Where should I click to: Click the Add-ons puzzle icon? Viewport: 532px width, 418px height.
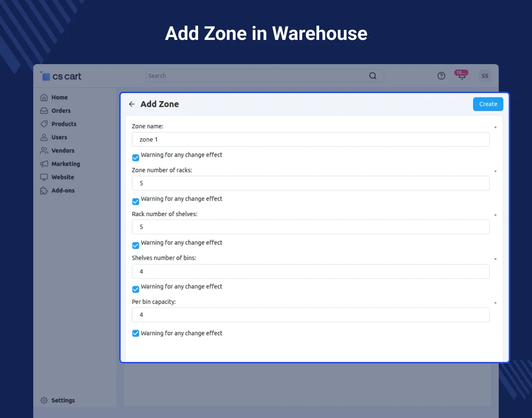tap(44, 190)
